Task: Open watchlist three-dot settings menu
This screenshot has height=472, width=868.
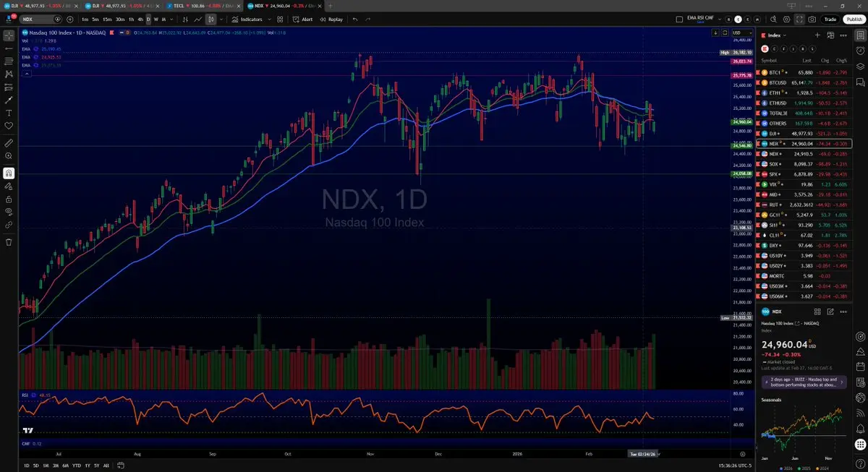Action: 843,35
